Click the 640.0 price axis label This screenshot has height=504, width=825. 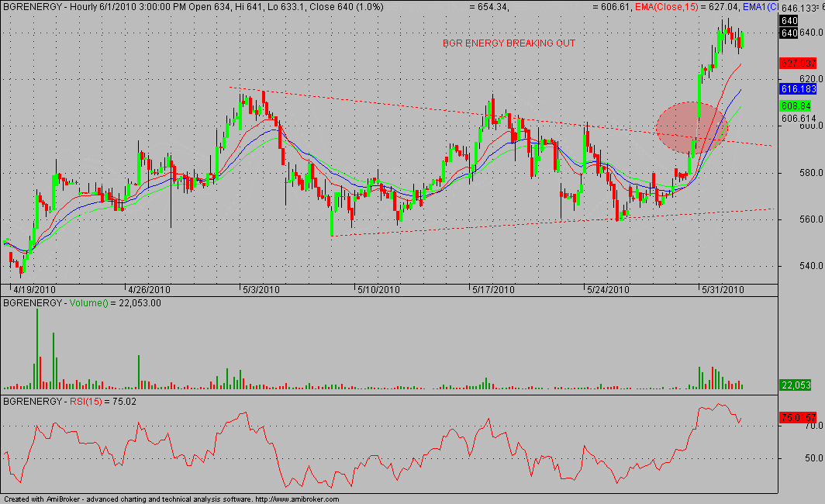(811, 33)
